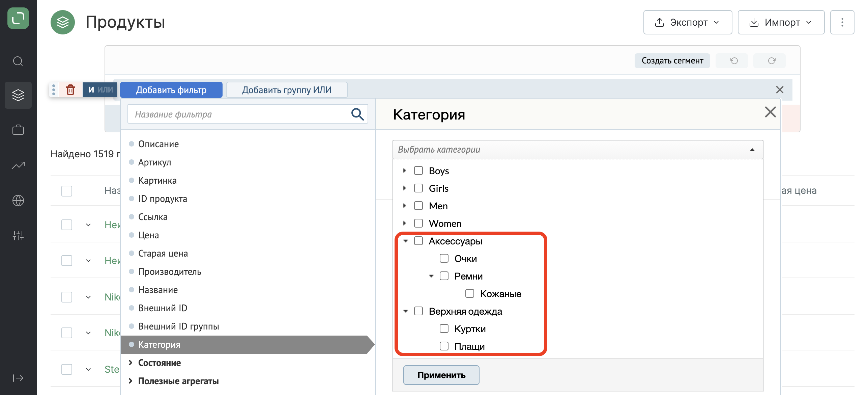Viewport: 868px width, 395px height.
Task: Check the Women category checkbox
Action: click(x=418, y=223)
